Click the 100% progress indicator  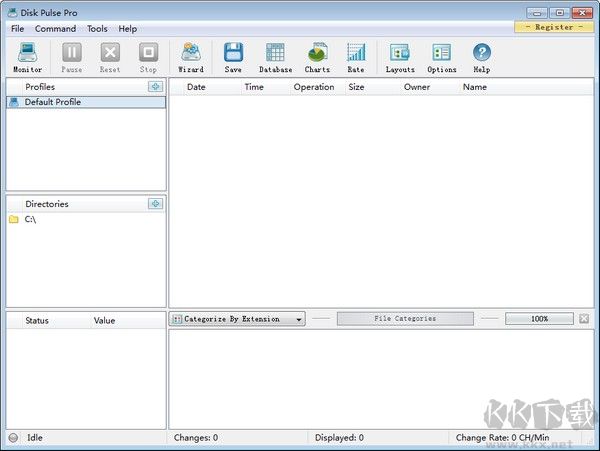(x=539, y=318)
